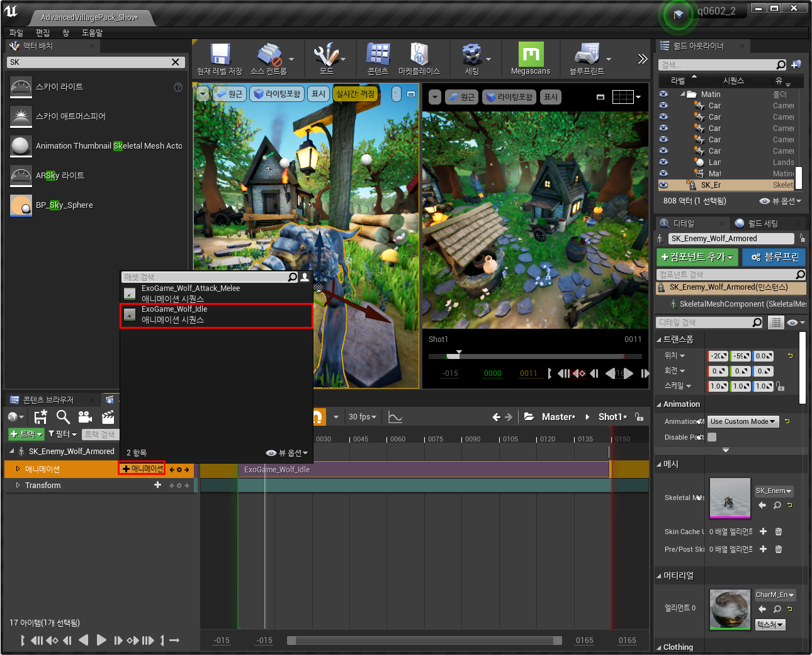Image resolution: width=812 pixels, height=655 pixels.
Task: Click the Shot1 cinematic viewport scrub bar
Action: coord(535,356)
